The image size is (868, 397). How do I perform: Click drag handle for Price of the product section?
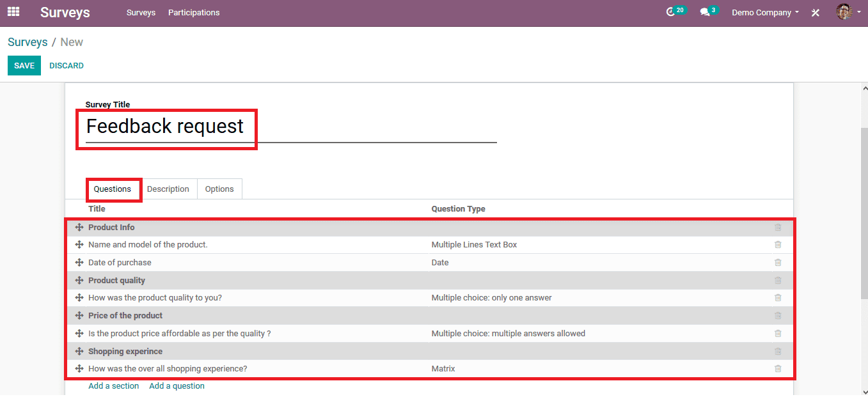click(x=79, y=316)
